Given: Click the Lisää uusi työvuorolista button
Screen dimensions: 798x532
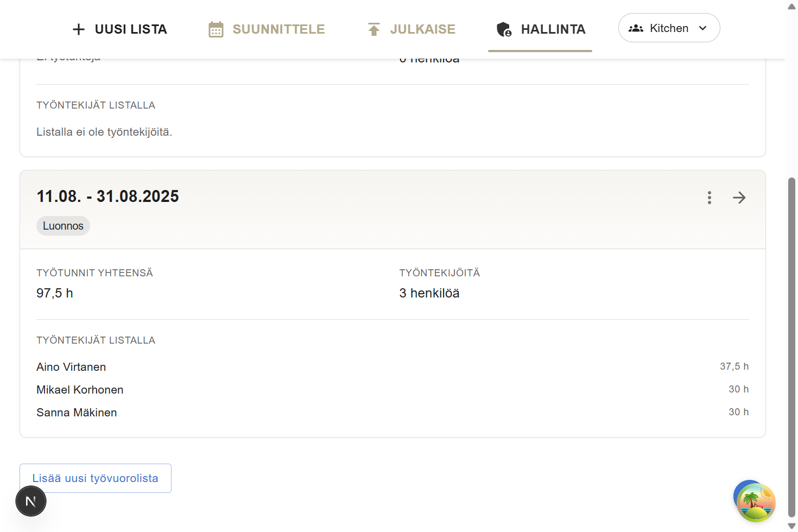Looking at the screenshot, I should [96, 478].
